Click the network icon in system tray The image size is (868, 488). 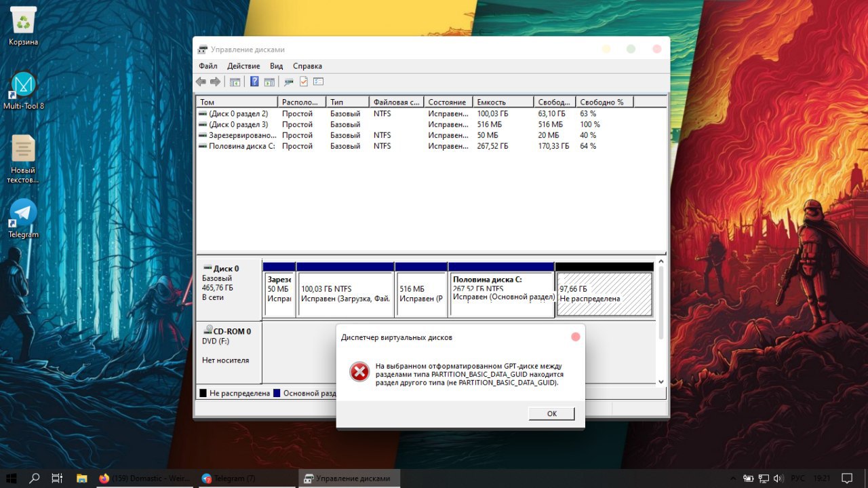click(764, 478)
